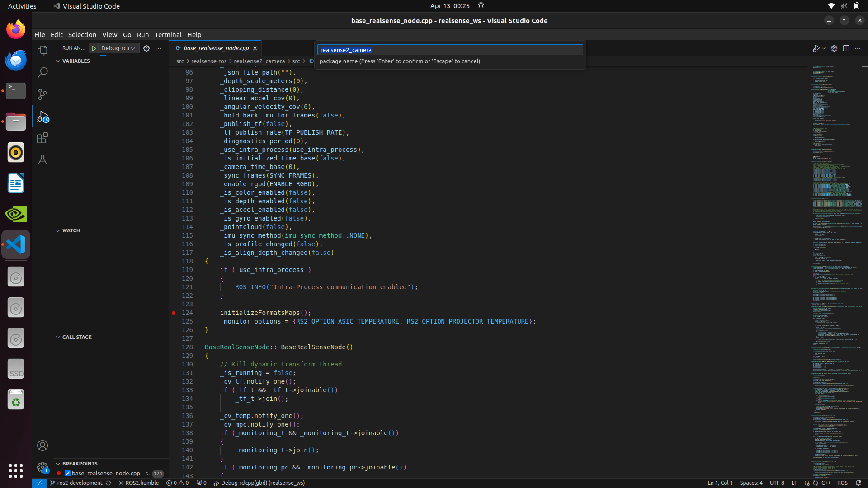Click the ros2-development branch in status bar
The image size is (868, 488).
76,483
